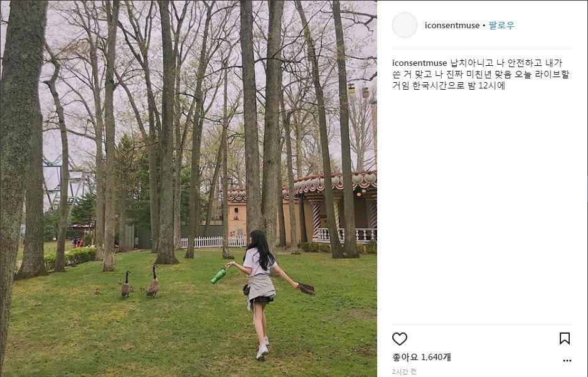View who liked via 좋아요 1,640개
Viewport: 588px width, 377px height.
(422, 357)
